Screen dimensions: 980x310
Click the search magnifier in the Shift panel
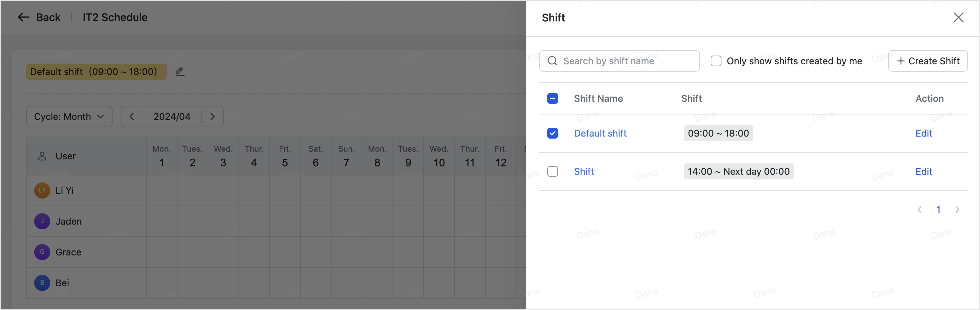click(x=552, y=61)
